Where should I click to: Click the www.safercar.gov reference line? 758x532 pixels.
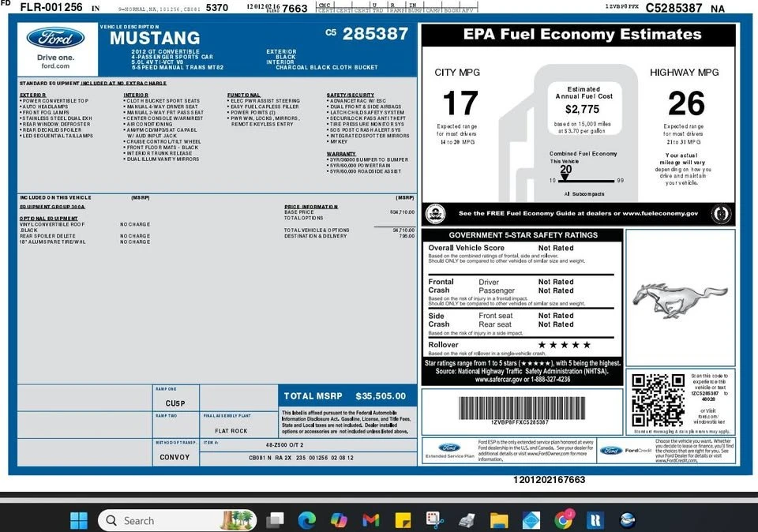point(523,380)
